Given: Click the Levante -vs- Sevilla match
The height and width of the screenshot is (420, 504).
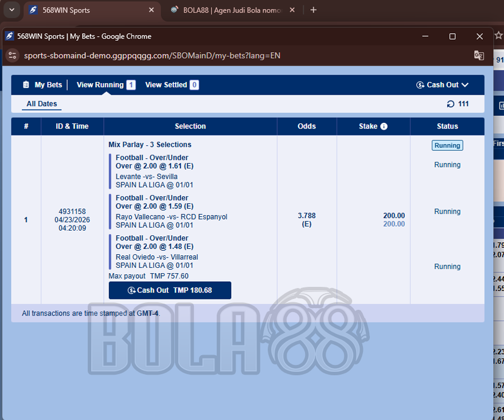Looking at the screenshot, I should pos(147,177).
